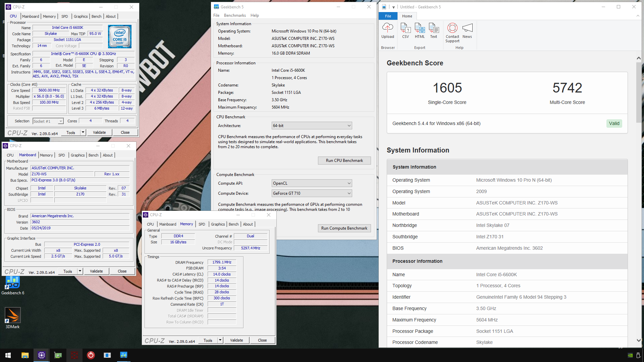Click the scroll-down arrow in Geekbench results
The height and width of the screenshot is (362, 644).
[x=639, y=340]
